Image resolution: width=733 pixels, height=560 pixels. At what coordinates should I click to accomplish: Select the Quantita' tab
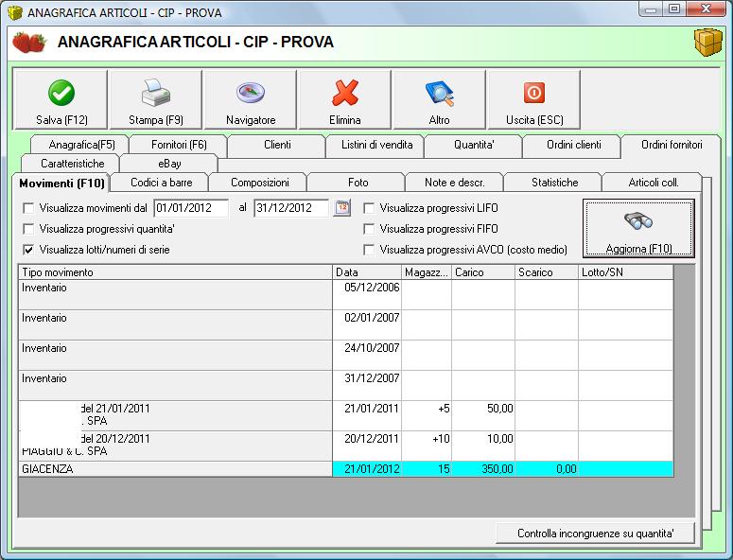point(474,145)
